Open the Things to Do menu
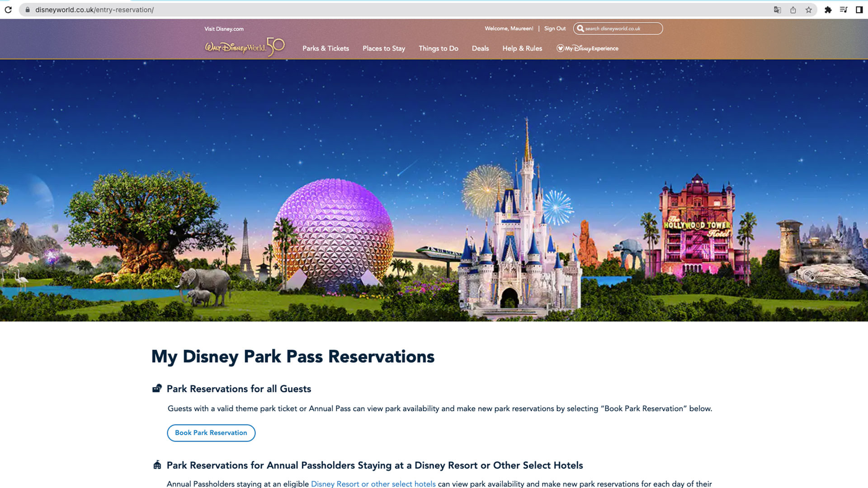 438,48
